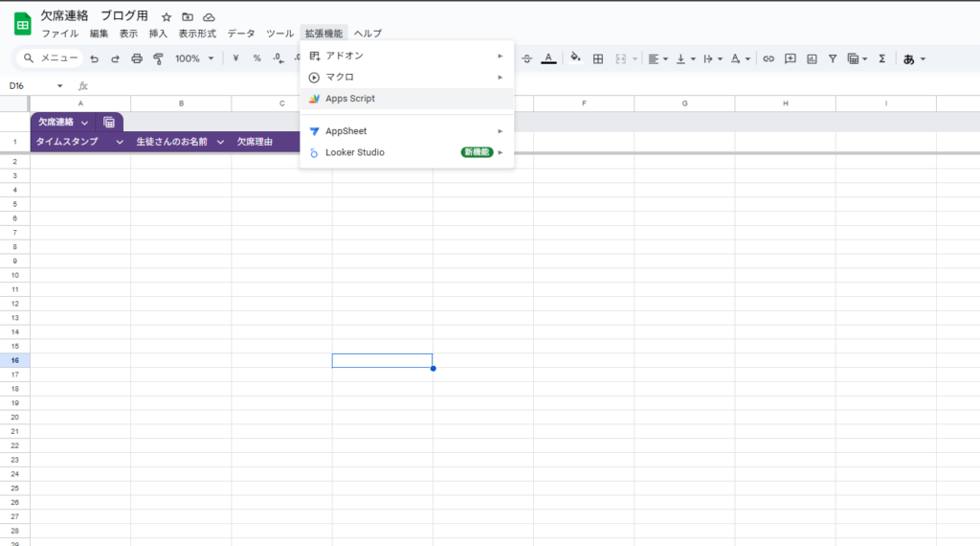Image resolution: width=980 pixels, height=546 pixels.
Task: Open the 100% zoom dropdown
Action: [x=194, y=58]
